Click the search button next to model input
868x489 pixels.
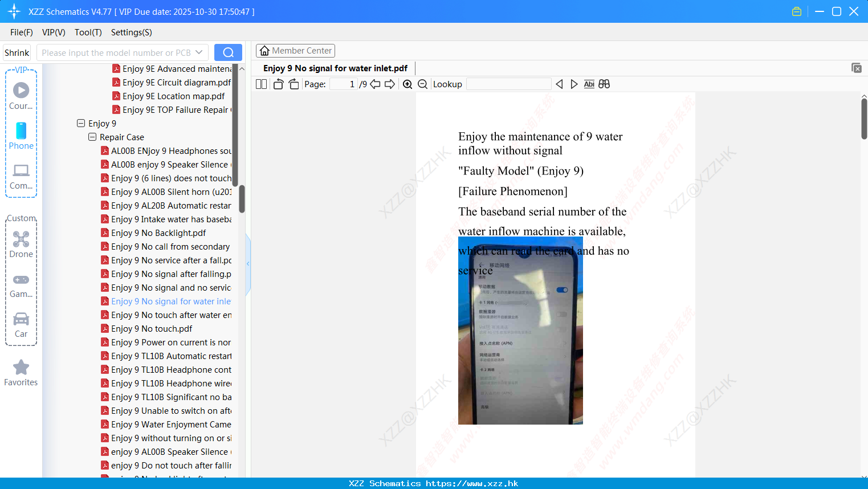click(228, 52)
